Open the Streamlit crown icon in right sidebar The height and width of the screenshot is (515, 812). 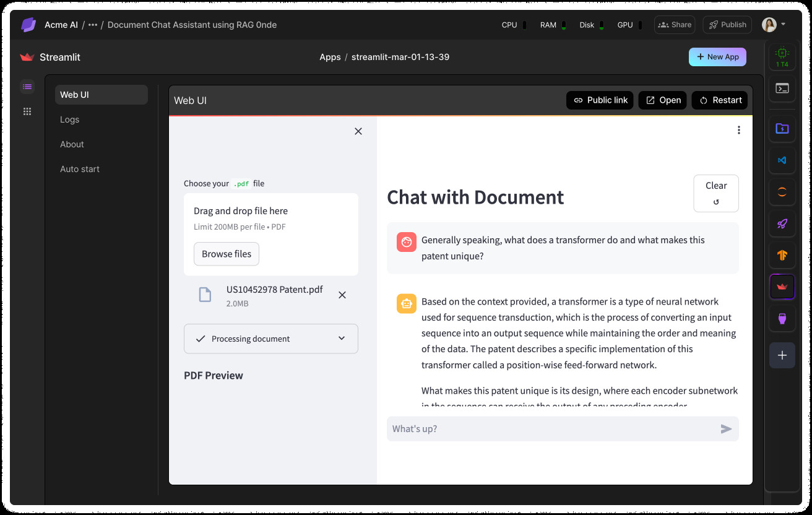click(782, 287)
